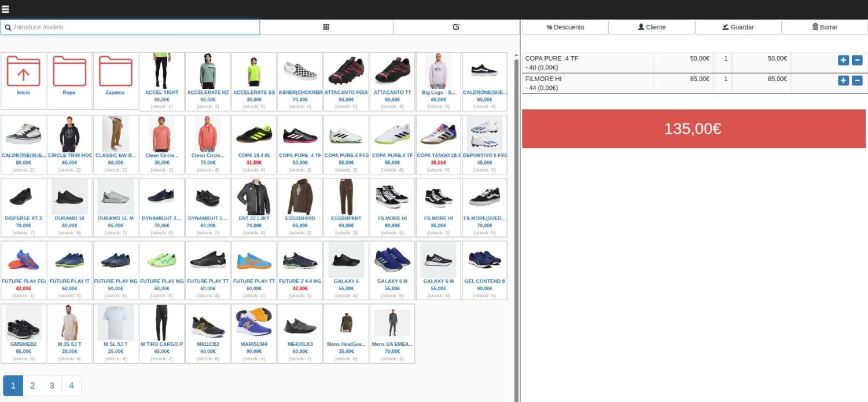868x402 pixels.
Task: Go to page 2 of products
Action: (32, 386)
